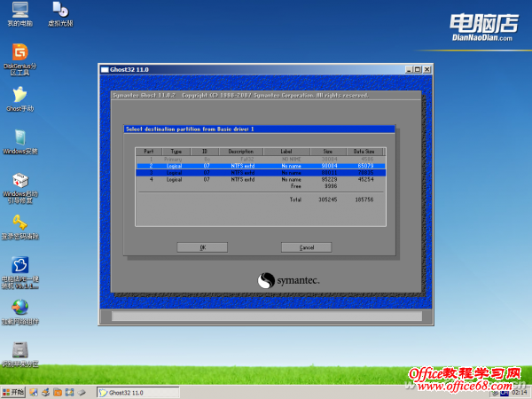Click the Symantec Ghost copyright header text
Screen dimensions: 532x399
[x=240, y=96]
